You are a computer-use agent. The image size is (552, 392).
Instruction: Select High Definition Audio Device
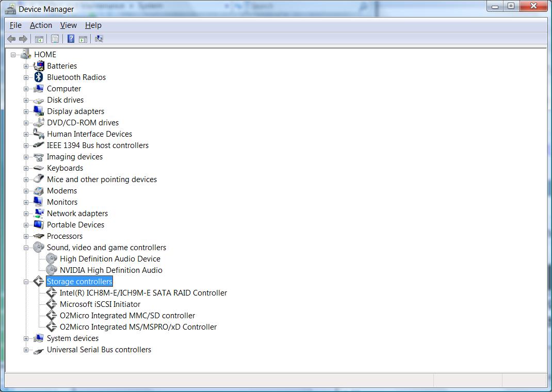click(110, 258)
